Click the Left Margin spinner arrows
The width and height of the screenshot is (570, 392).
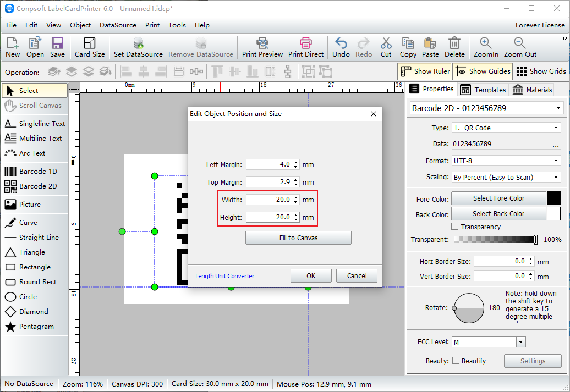(296, 164)
